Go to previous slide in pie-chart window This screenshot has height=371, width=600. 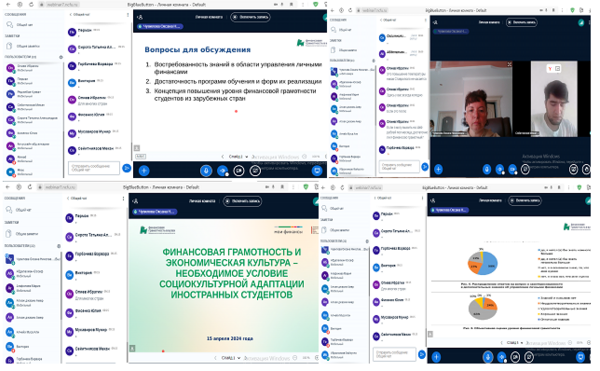click(x=502, y=343)
